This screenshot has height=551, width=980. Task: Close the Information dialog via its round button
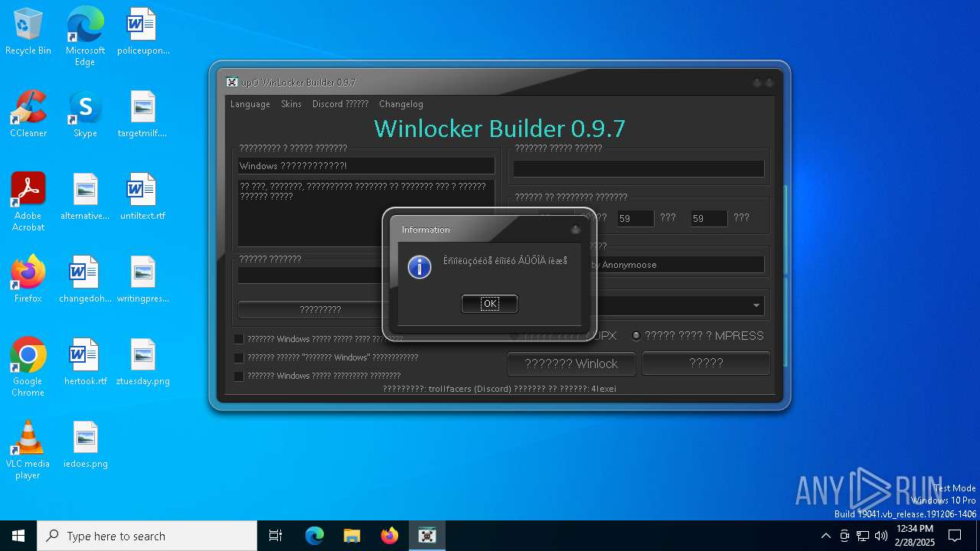575,230
